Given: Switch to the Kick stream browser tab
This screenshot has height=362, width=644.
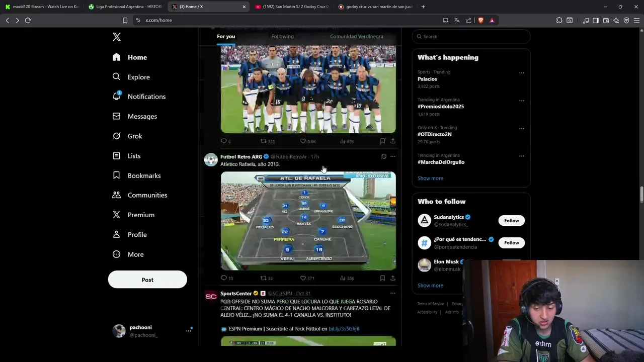Looking at the screenshot, I should (42, 7).
